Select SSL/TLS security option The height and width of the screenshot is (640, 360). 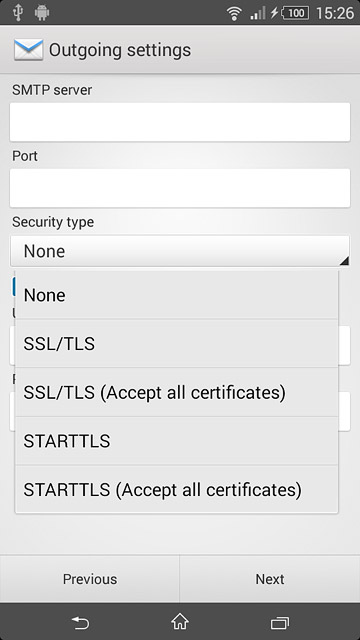(x=176, y=344)
